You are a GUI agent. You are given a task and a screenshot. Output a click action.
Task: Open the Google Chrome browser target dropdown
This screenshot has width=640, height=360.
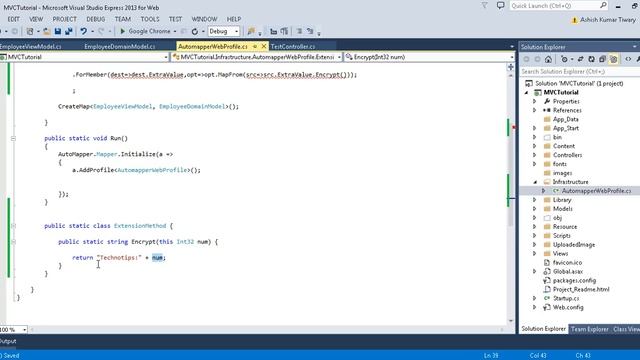175,31
